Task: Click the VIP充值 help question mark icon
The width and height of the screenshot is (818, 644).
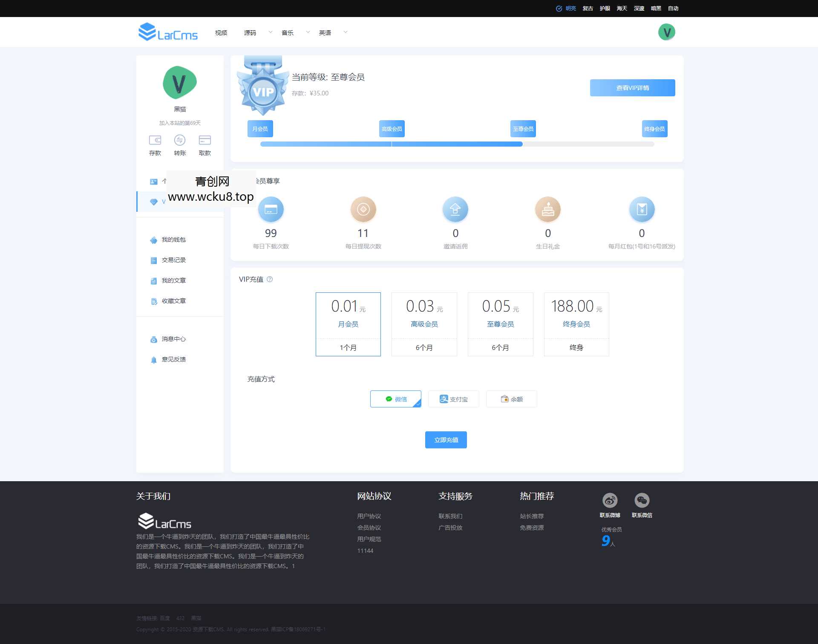Action: [x=270, y=280]
